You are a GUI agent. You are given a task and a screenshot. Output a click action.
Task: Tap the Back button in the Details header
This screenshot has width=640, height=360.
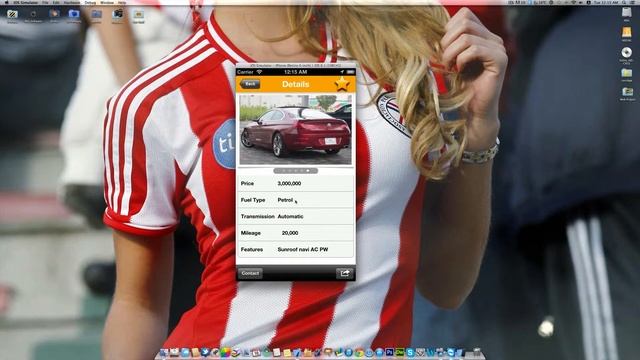[x=250, y=84]
